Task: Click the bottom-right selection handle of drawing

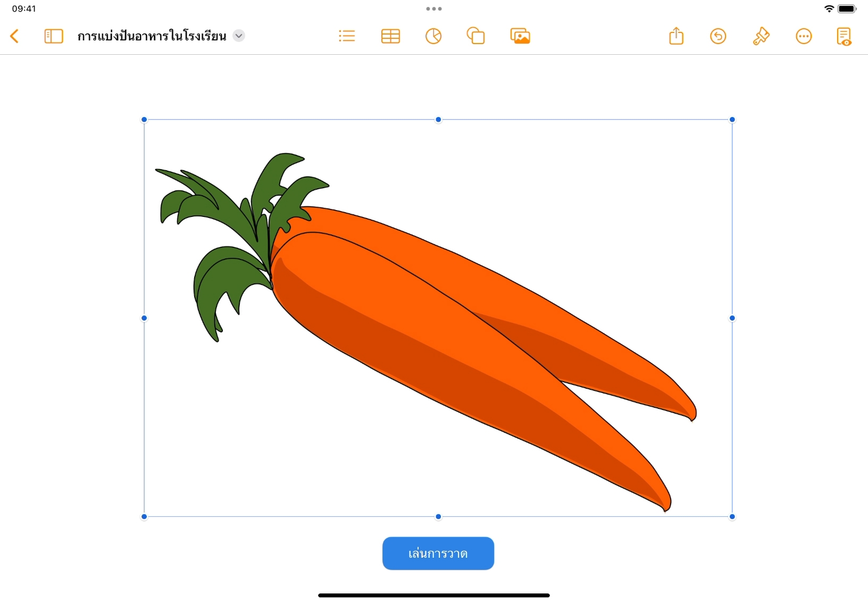Action: pyautogui.click(x=732, y=516)
